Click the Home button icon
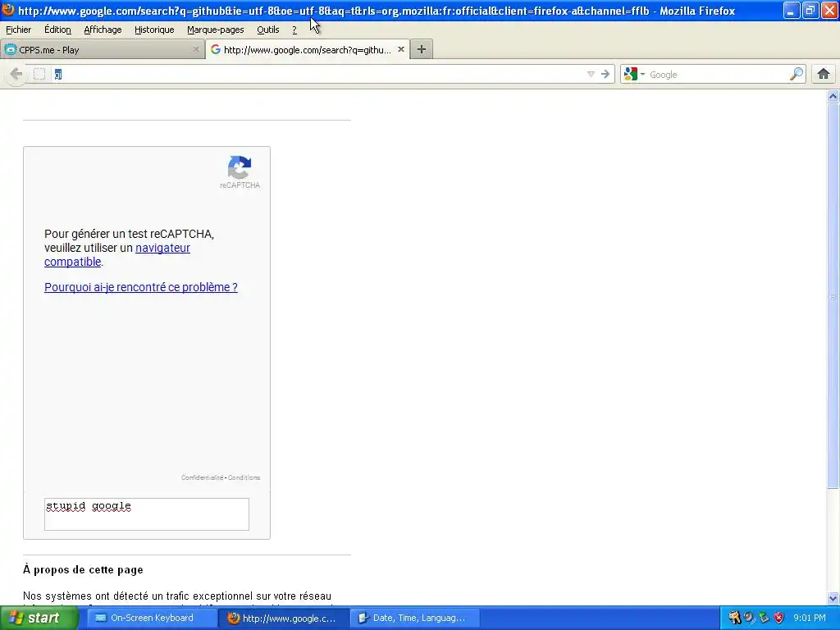Image resolution: width=840 pixels, height=630 pixels. (x=824, y=74)
